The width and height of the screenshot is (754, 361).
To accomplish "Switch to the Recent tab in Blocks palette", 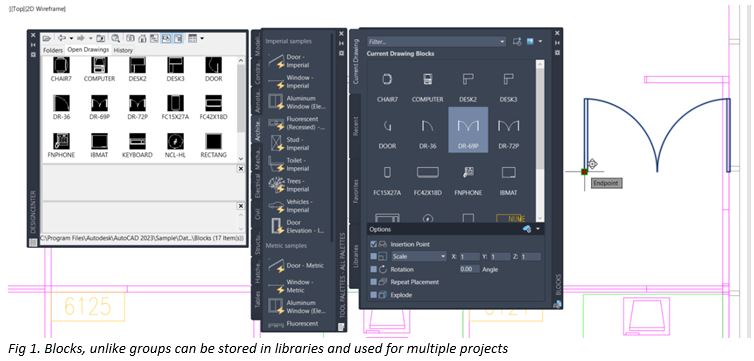I will tap(355, 126).
